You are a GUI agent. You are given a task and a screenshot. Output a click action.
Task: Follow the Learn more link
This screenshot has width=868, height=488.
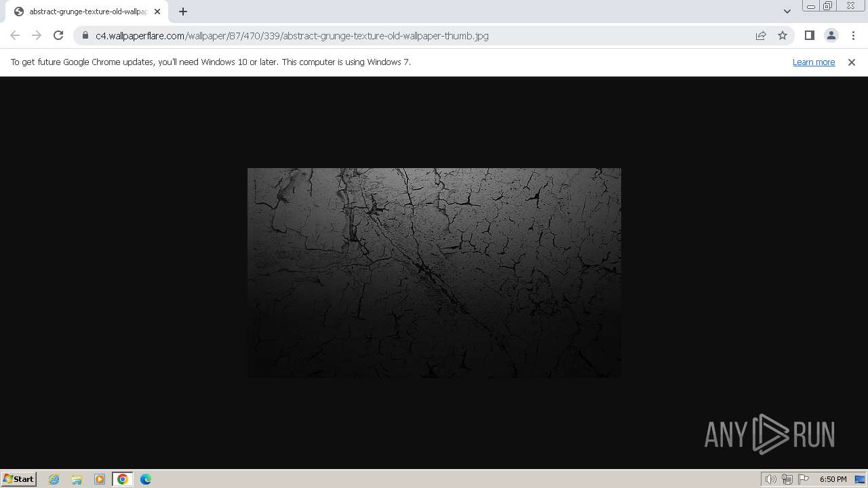(814, 62)
